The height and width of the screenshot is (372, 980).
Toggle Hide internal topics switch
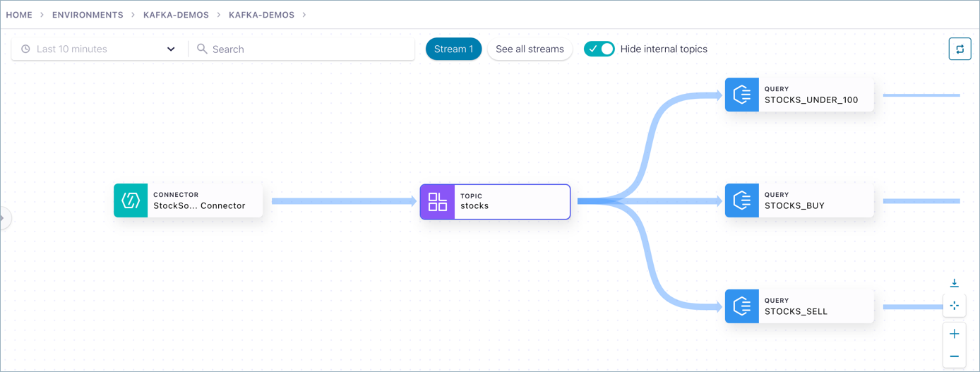click(x=599, y=49)
